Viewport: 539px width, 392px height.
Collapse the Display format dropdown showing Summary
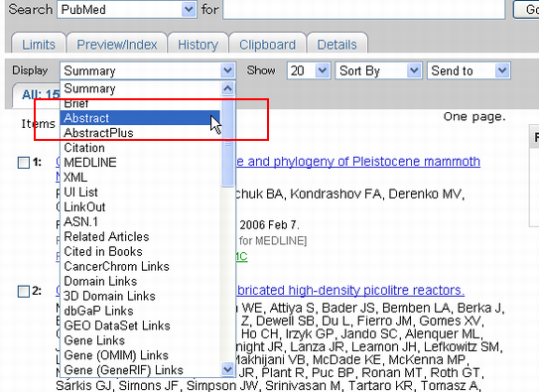148,70
